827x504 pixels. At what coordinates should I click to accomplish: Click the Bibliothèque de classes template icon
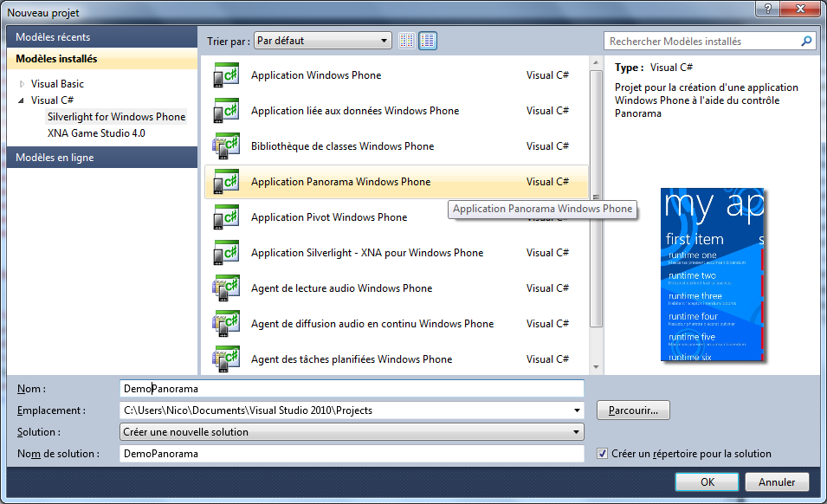pyautogui.click(x=225, y=146)
